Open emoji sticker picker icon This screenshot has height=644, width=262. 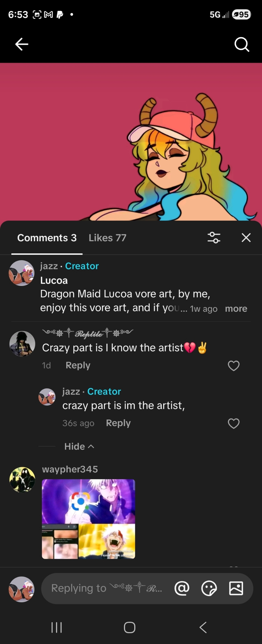pyautogui.click(x=209, y=589)
